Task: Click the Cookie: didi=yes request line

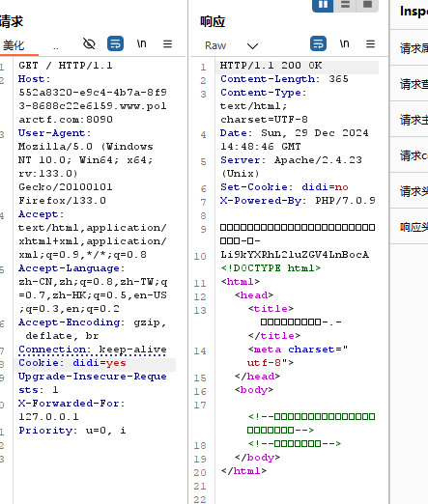Action: point(72,363)
